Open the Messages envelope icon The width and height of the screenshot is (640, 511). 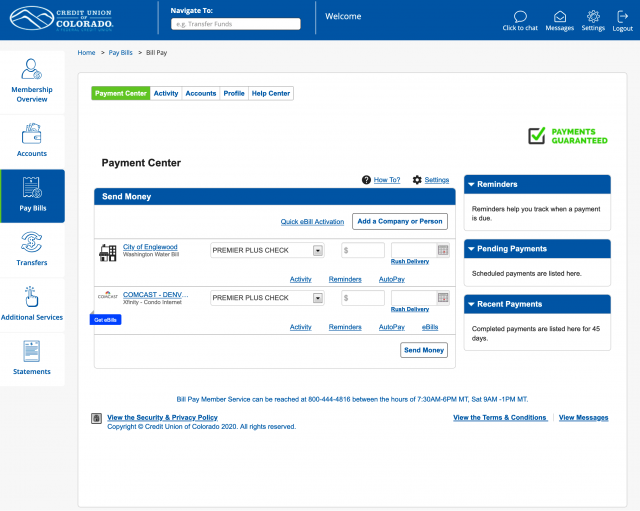(x=560, y=16)
